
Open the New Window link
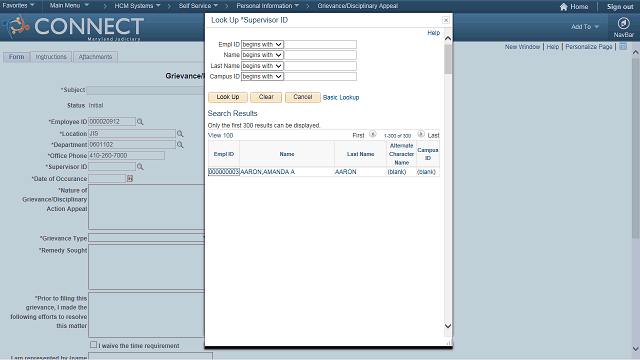(522, 47)
